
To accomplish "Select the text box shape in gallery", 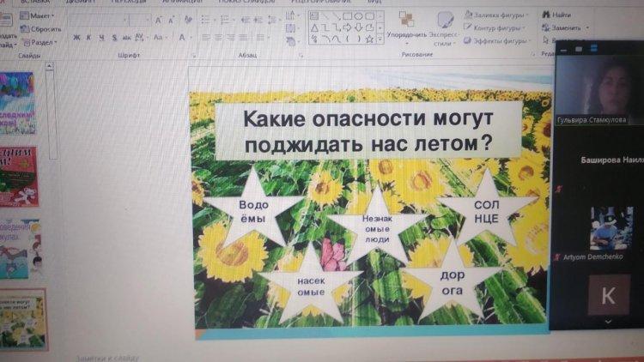I will pyautogui.click(x=314, y=16).
